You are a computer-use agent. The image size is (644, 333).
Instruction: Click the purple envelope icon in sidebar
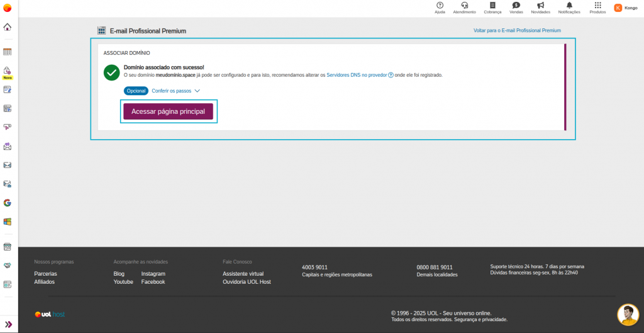(8, 146)
